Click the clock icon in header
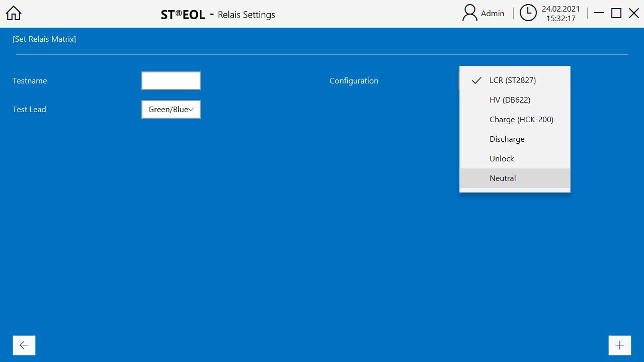This screenshot has height=362, width=644. [x=528, y=14]
